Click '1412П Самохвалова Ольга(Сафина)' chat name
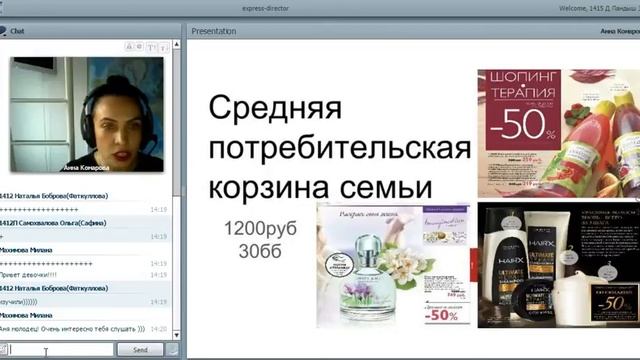Viewport: 640px width, 360px height. click(53, 223)
